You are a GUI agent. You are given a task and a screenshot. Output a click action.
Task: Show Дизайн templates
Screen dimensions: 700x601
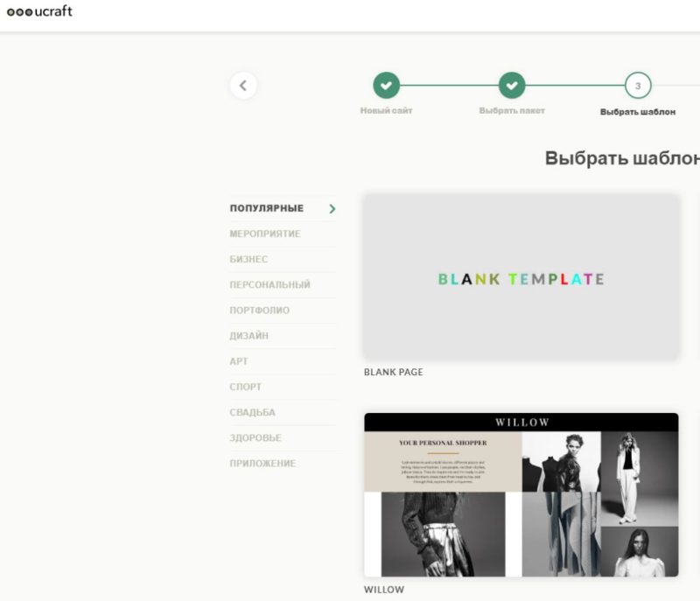tap(249, 336)
